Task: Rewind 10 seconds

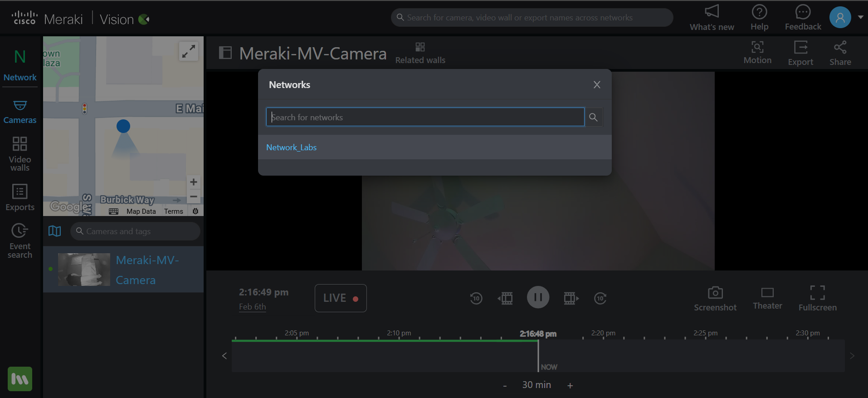Action: tap(476, 298)
